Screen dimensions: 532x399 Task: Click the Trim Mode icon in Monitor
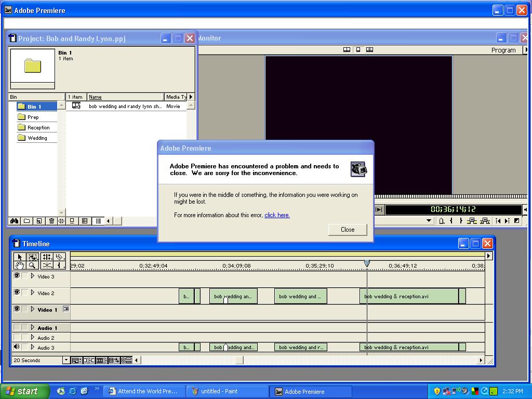pos(369,49)
